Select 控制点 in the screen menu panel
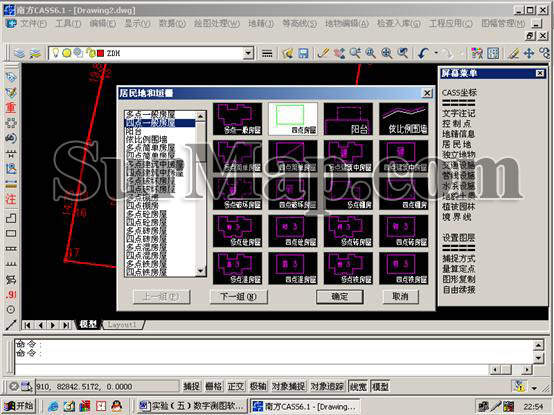The image size is (554, 415). pyautogui.click(x=456, y=124)
